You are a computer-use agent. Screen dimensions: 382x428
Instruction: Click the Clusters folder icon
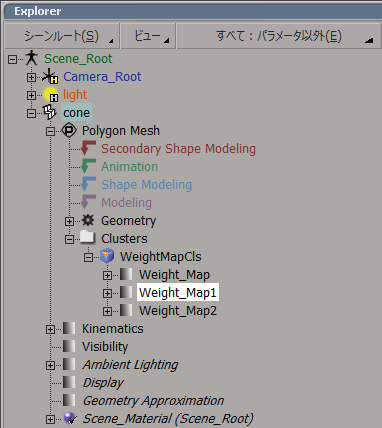(88, 238)
